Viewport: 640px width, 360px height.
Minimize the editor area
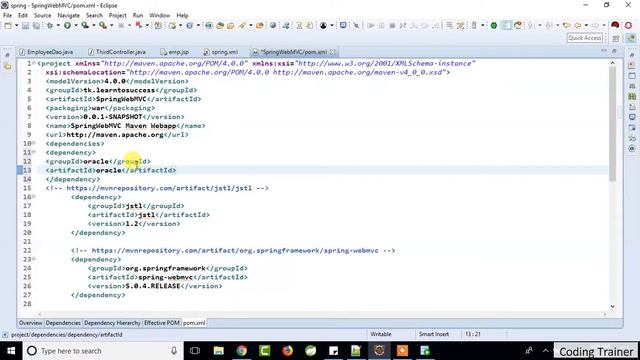point(604,51)
